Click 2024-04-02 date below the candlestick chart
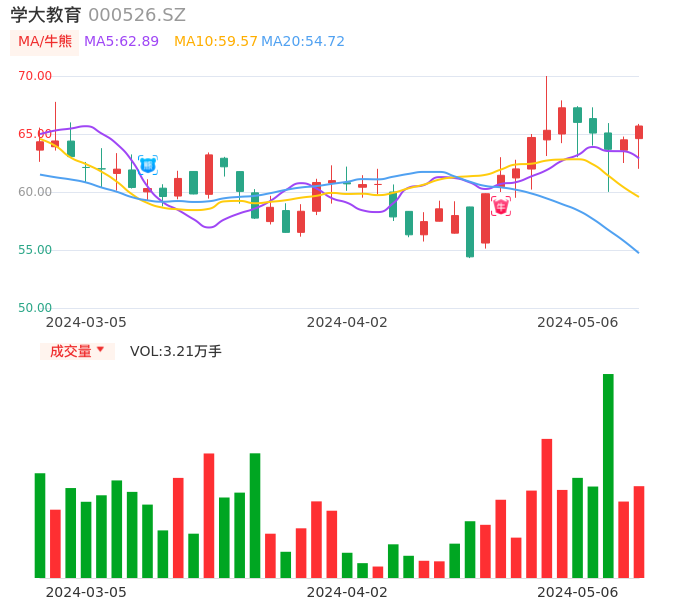 click(346, 322)
